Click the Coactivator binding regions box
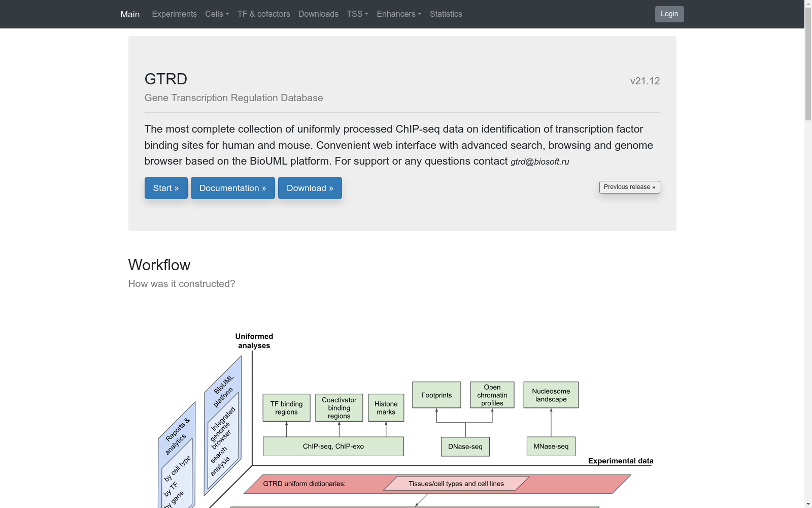Viewport: 812px width, 508px height. coord(339,408)
